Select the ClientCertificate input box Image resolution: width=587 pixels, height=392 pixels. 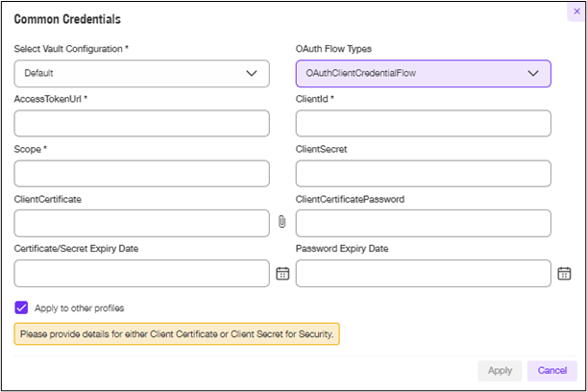(x=142, y=223)
